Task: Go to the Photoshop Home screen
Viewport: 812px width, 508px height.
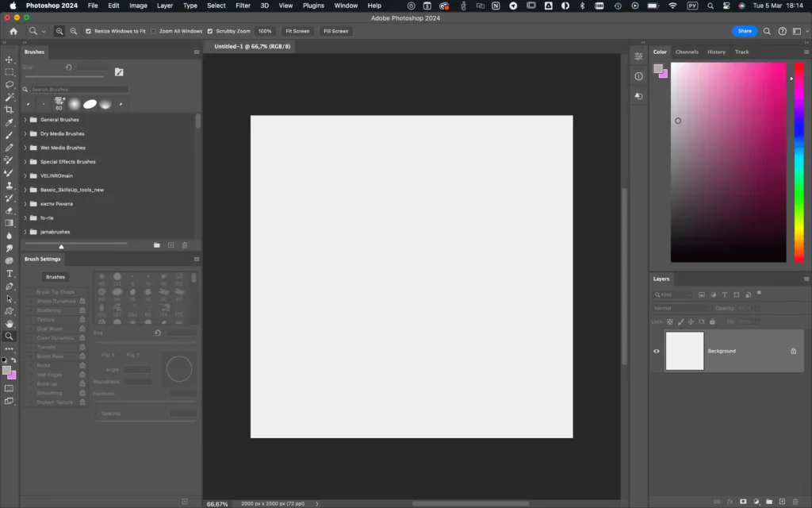Action: click(x=13, y=31)
